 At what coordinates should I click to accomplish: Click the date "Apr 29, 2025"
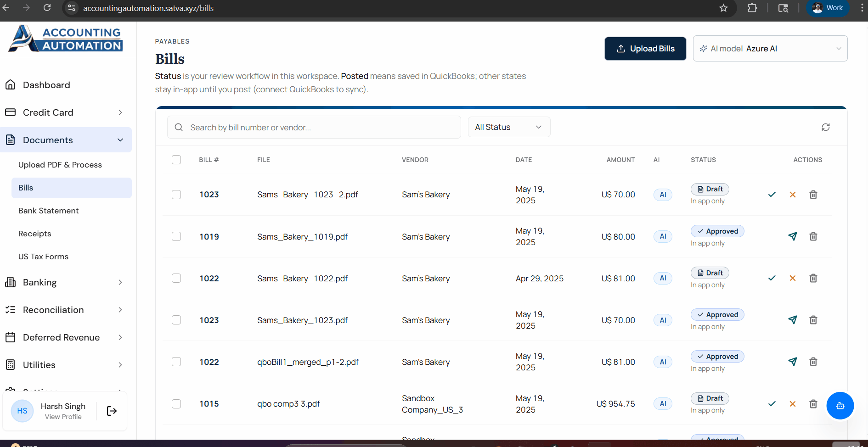540,279
